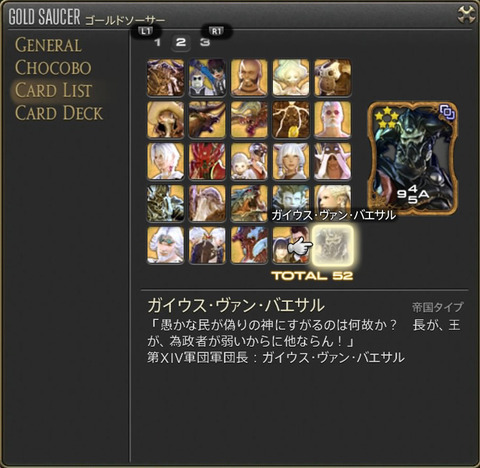Open the Card Deck section

pos(59,113)
